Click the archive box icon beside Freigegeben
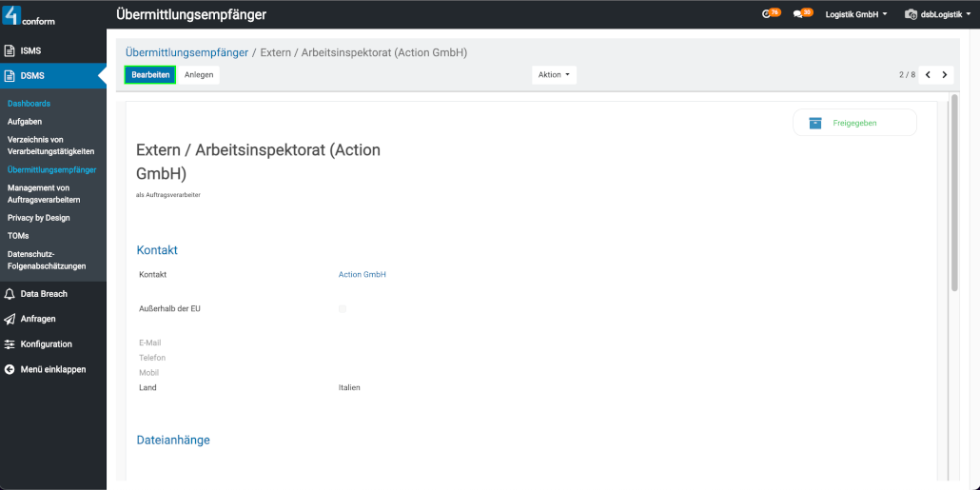 814,123
